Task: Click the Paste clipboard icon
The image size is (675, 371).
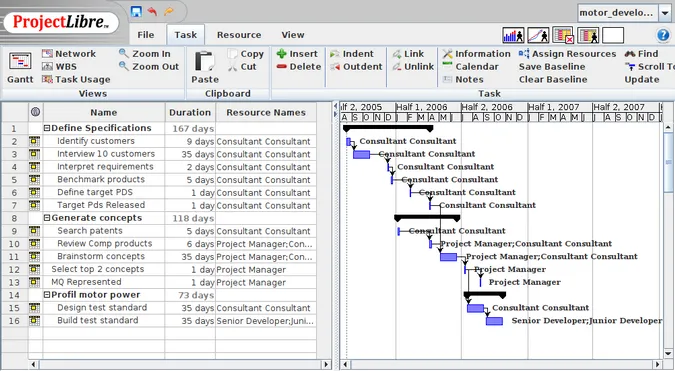Action: pos(204,61)
